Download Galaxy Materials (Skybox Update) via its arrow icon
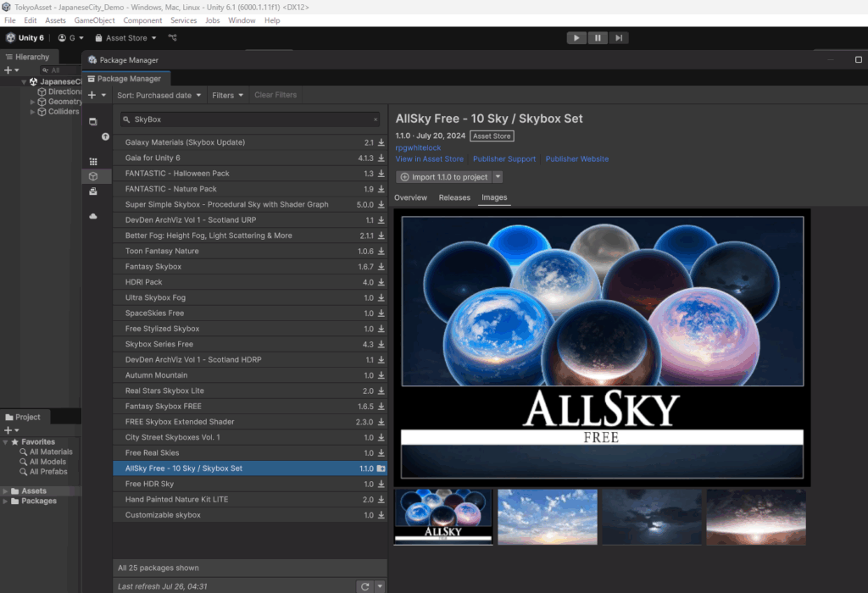The width and height of the screenshot is (868, 593). (x=381, y=142)
